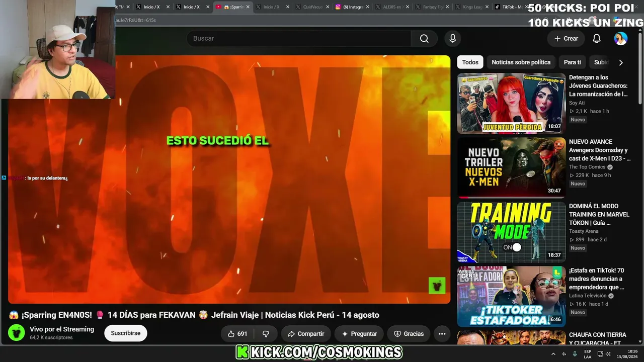Screen dimensions: 644x362
Task: Open the network status tray icon
Action: [x=599, y=354]
